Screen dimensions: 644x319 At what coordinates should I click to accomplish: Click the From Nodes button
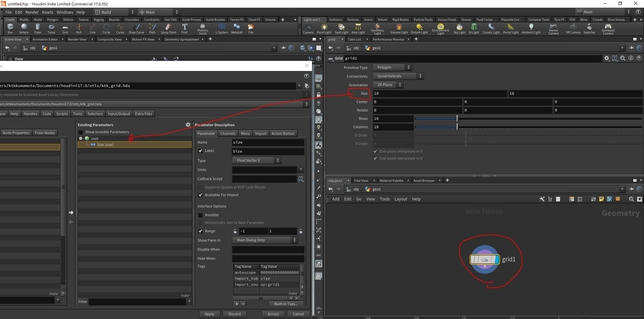point(45,133)
